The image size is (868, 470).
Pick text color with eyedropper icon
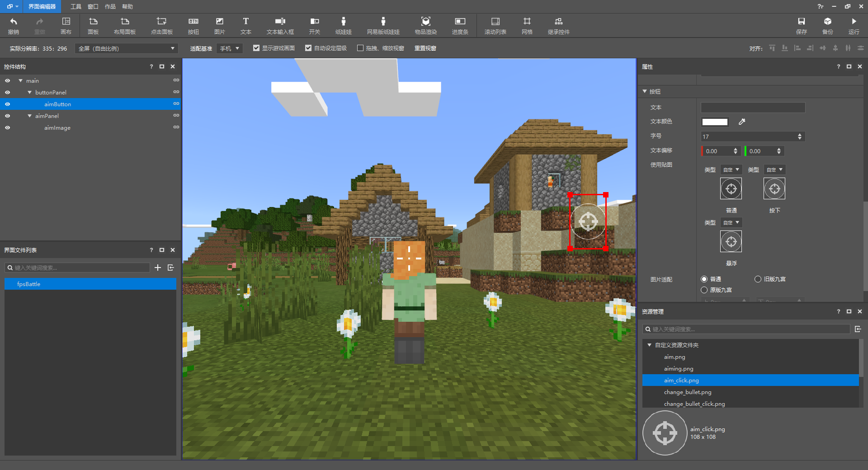742,122
